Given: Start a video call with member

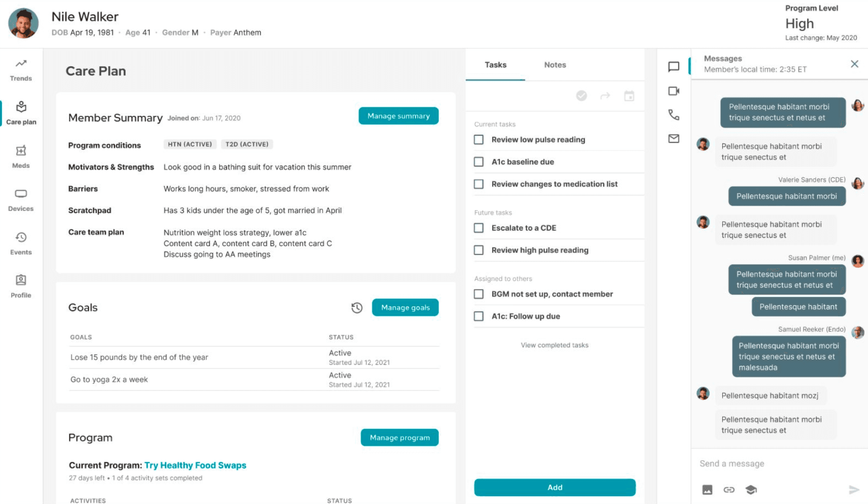Looking at the screenshot, I should click(x=673, y=91).
